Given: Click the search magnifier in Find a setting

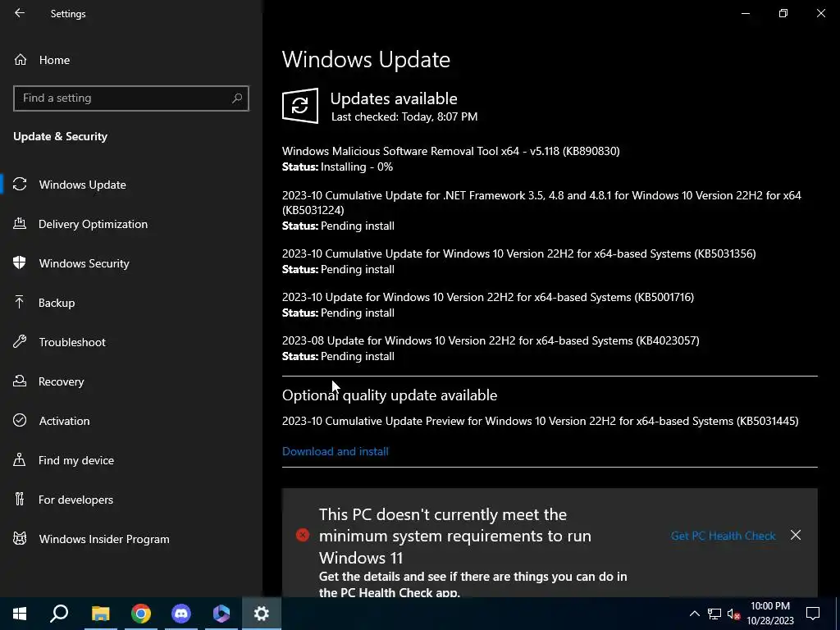Looking at the screenshot, I should (x=237, y=98).
